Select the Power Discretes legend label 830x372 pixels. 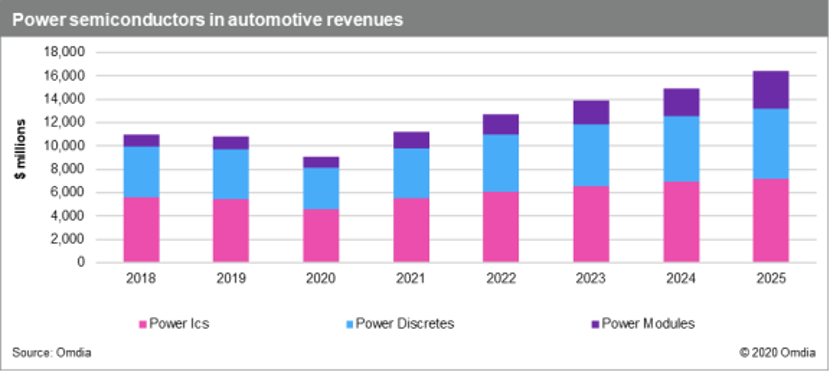coord(405,324)
